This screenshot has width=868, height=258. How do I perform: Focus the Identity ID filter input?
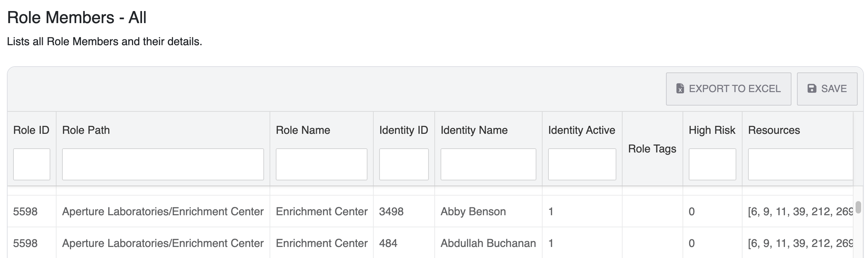(x=404, y=164)
